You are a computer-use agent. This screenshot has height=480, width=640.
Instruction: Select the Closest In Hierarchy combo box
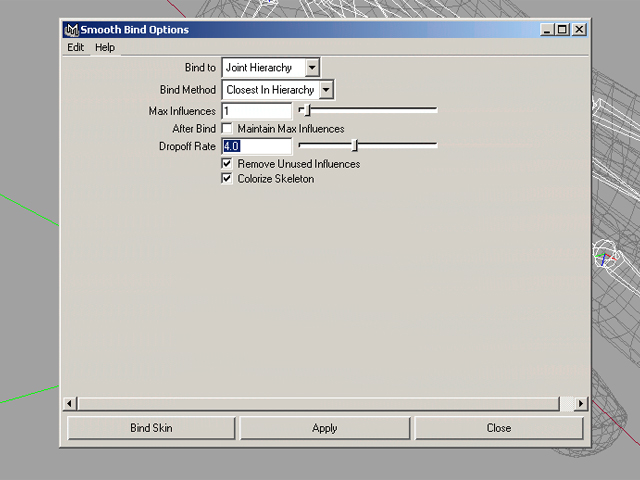tap(278, 89)
